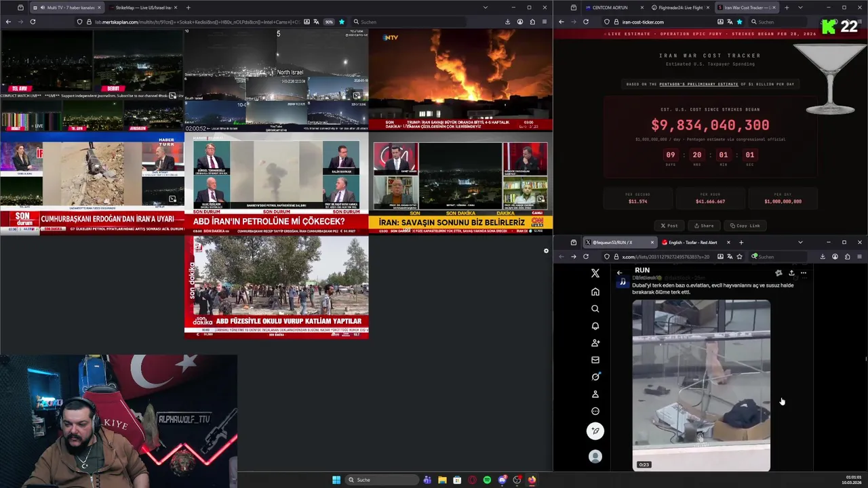Open X follow people icon in sidebar

tap(595, 343)
